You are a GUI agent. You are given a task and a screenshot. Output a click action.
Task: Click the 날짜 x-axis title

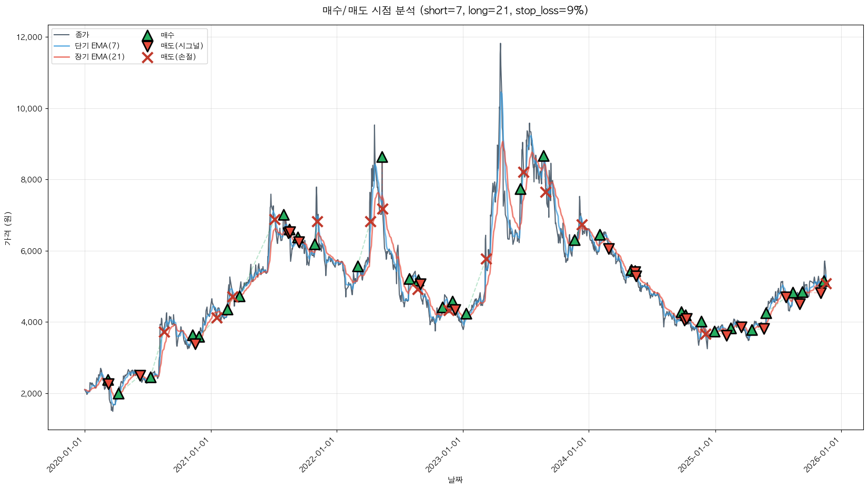[x=455, y=480]
